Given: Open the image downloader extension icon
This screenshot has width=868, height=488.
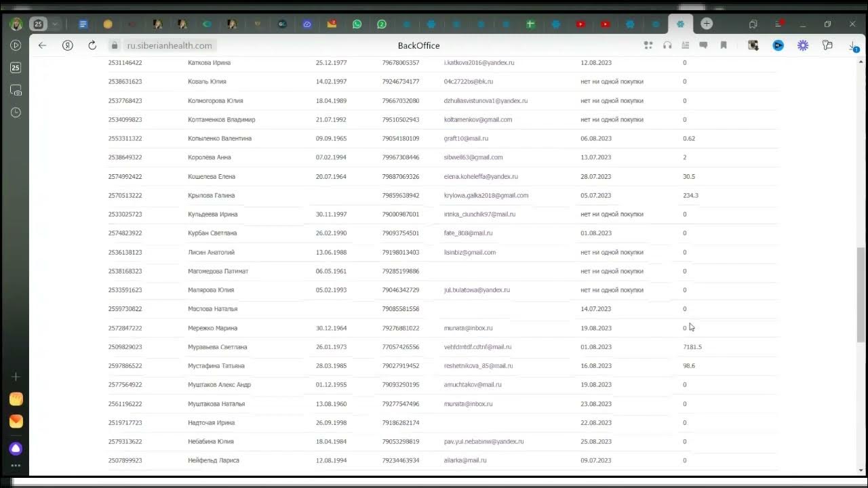Looking at the screenshot, I should pos(753,45).
